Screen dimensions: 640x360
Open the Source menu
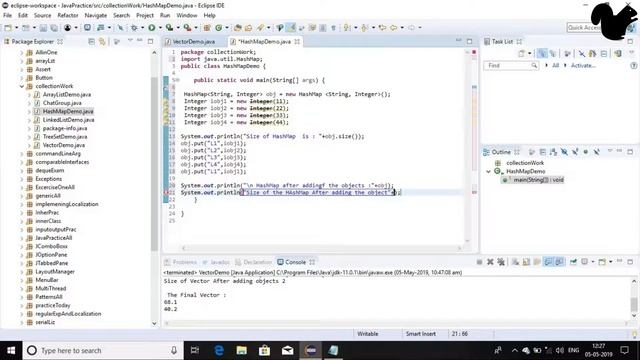pyautogui.click(x=42, y=16)
